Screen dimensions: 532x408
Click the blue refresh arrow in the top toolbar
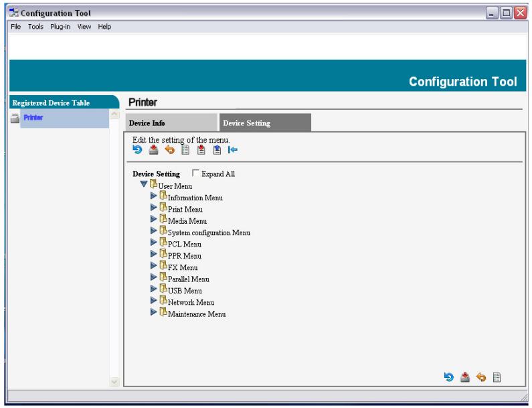tap(137, 150)
